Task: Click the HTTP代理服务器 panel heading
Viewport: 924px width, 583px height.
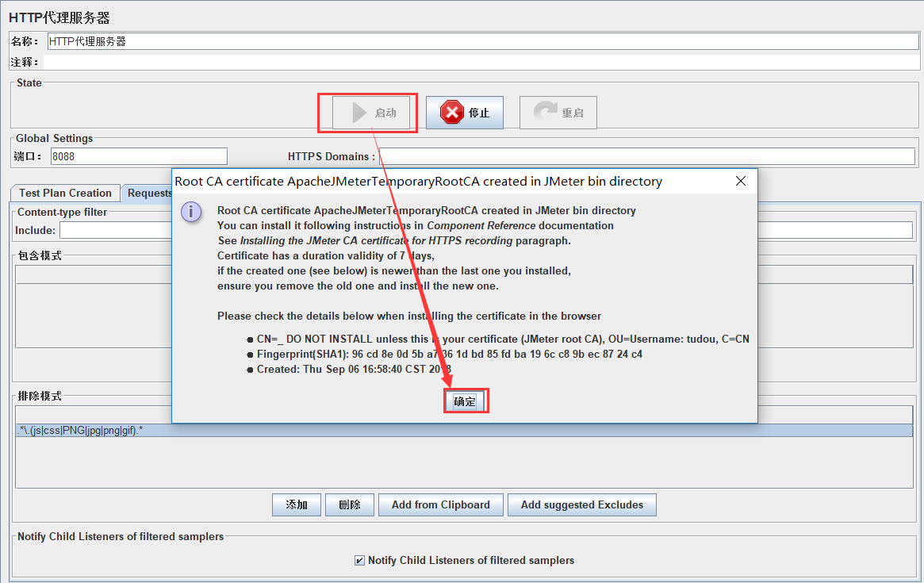Action: click(x=59, y=17)
